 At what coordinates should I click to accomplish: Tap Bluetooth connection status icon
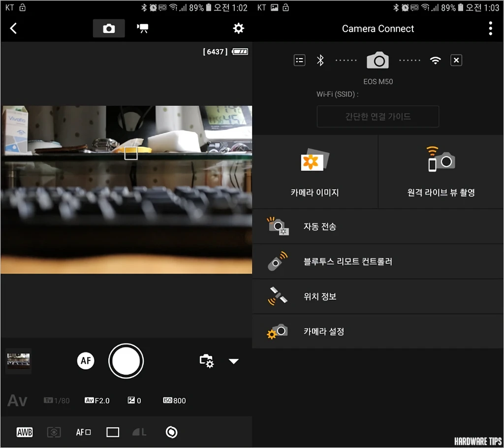pyautogui.click(x=320, y=60)
